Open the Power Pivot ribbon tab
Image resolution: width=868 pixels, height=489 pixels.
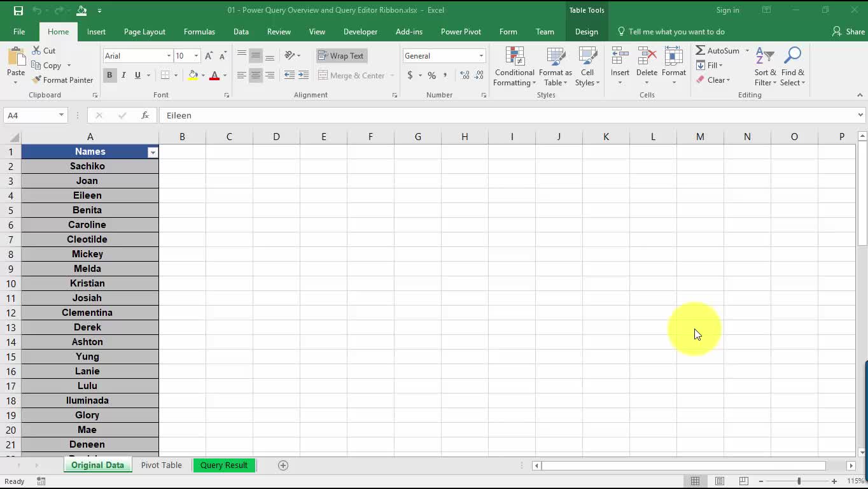pos(460,32)
